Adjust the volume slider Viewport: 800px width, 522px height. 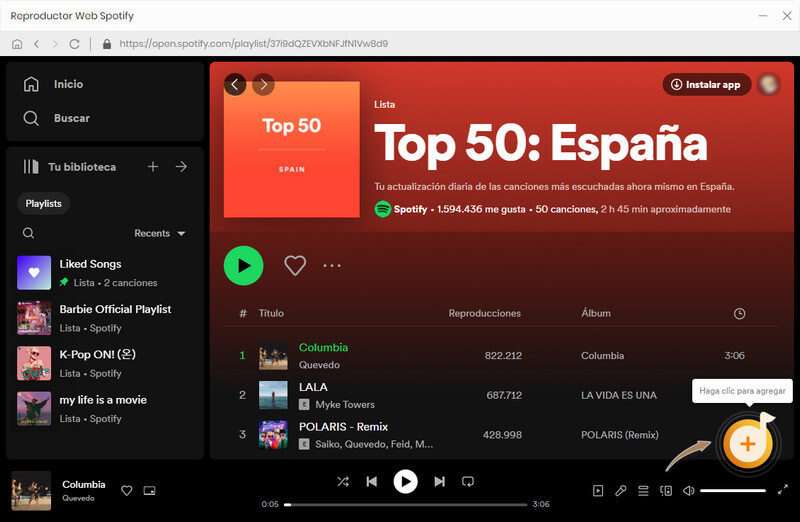[733, 491]
